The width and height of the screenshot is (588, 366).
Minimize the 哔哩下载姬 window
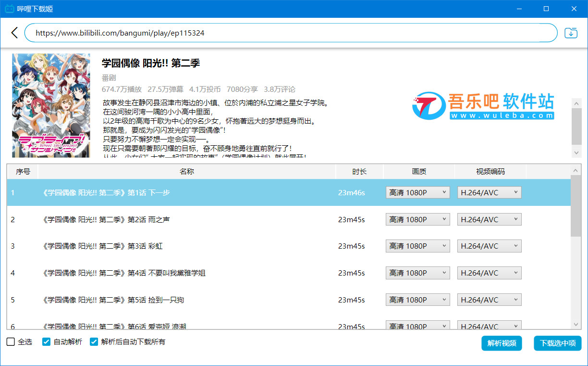click(519, 9)
